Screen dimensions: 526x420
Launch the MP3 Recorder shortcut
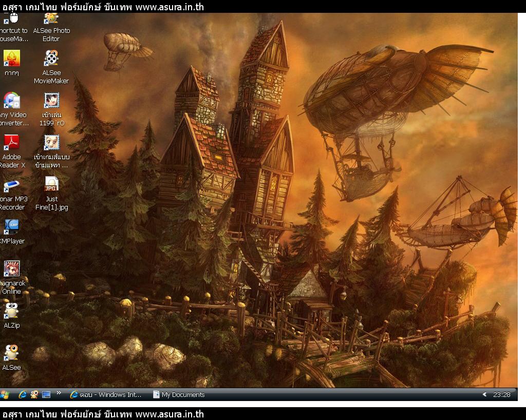click(13, 194)
